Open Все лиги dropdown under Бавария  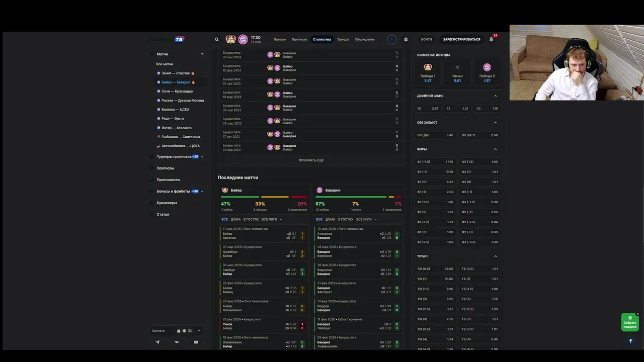(x=367, y=219)
